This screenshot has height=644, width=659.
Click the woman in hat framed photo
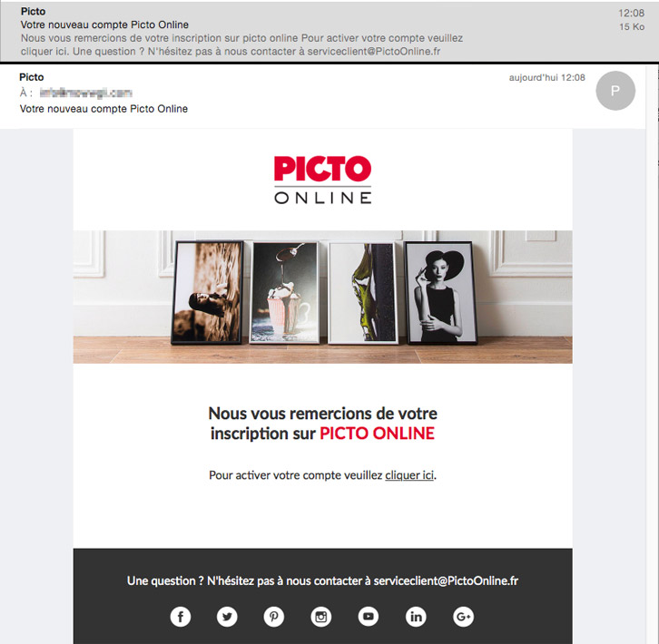440,292
